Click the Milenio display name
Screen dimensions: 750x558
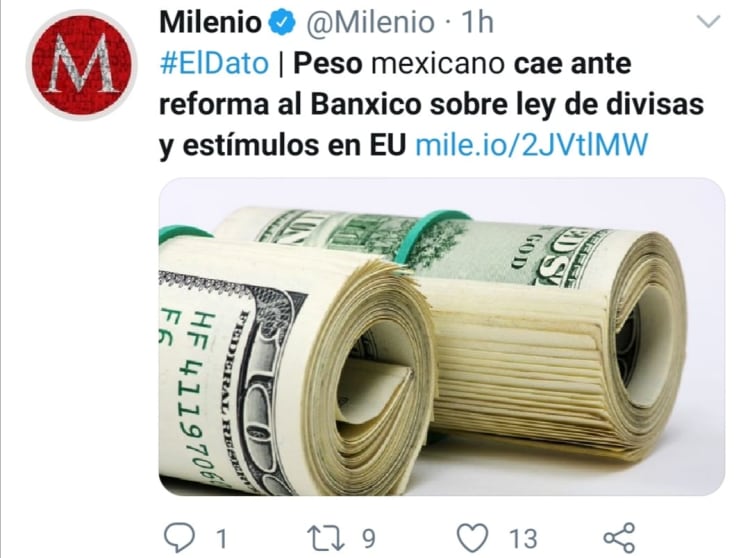click(211, 22)
